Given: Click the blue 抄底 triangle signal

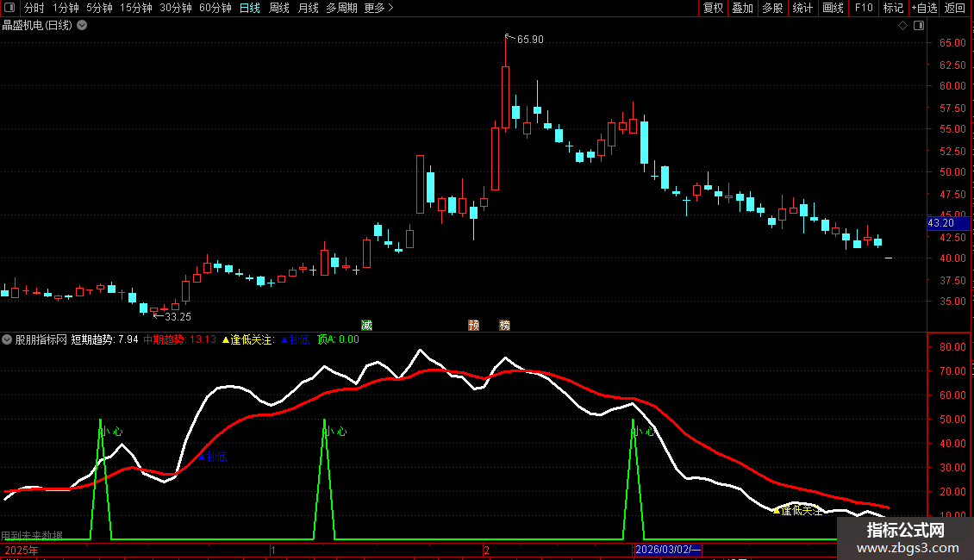Looking at the screenshot, I should pos(203,457).
